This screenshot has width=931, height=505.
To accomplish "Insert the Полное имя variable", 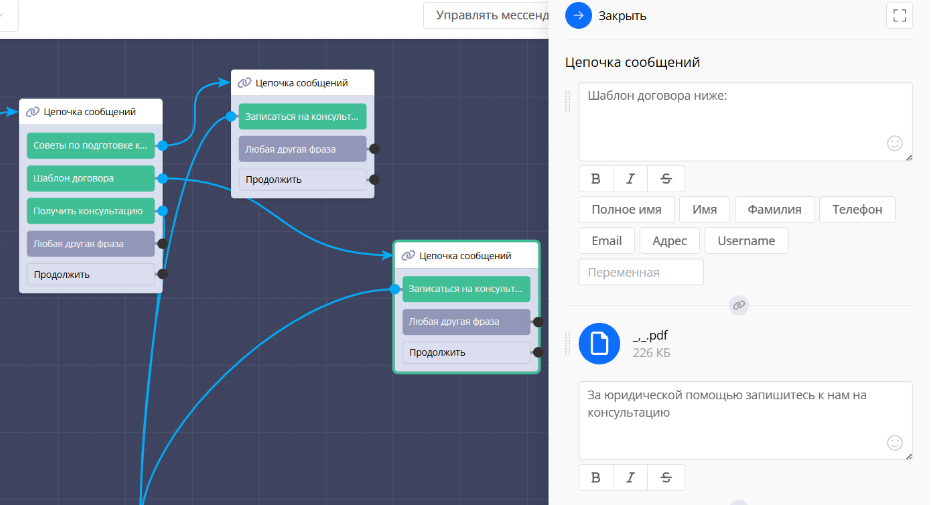I will [x=626, y=210].
